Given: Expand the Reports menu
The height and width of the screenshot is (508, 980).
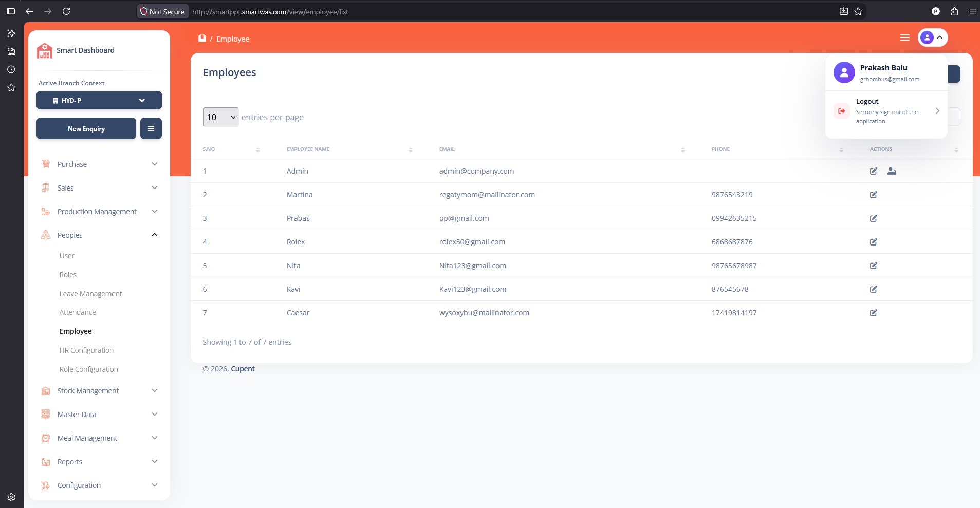Looking at the screenshot, I should point(99,462).
